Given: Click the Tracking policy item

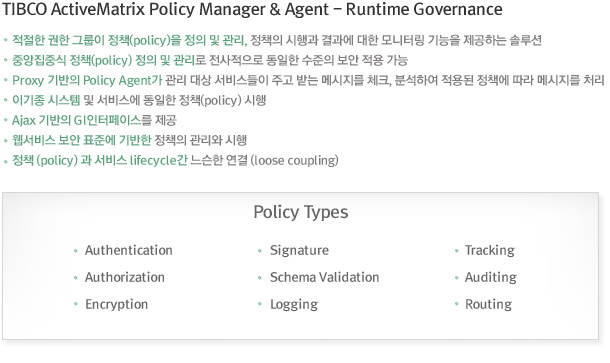Looking at the screenshot, I should tap(490, 250).
